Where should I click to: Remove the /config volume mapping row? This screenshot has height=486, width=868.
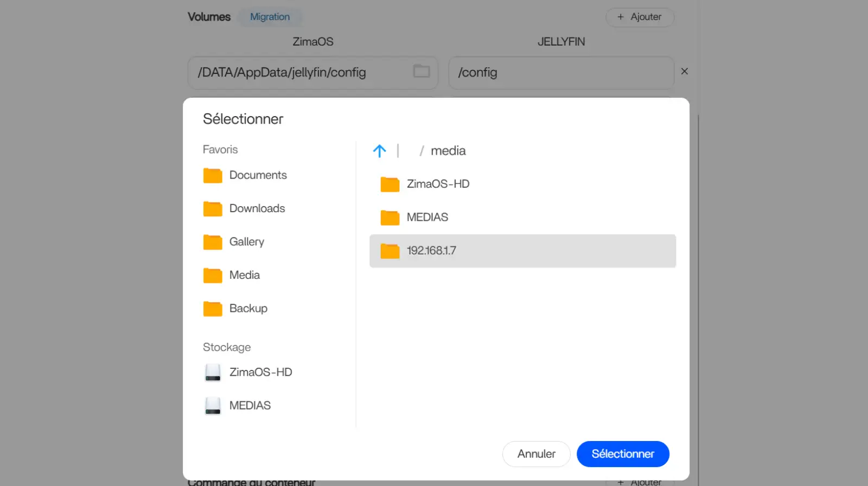(x=684, y=72)
